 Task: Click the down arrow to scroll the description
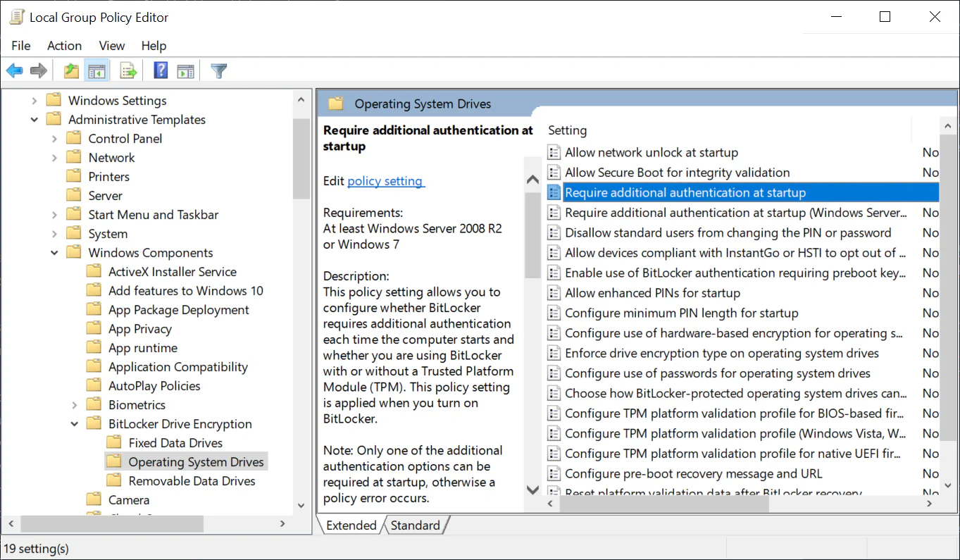(x=532, y=490)
